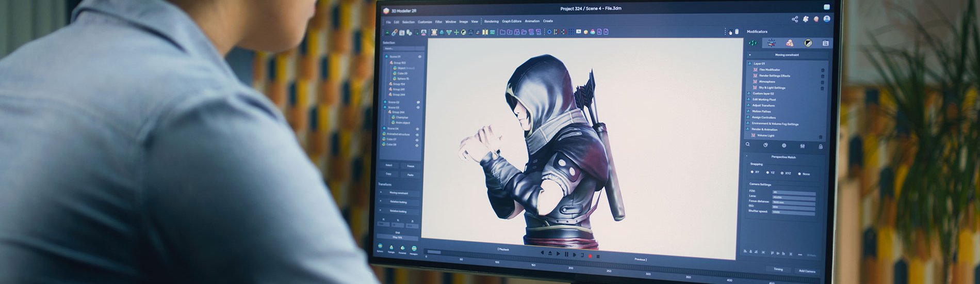This screenshot has height=284, width=980.
Task: Select the YZ snapping radio button
Action: click(x=767, y=172)
